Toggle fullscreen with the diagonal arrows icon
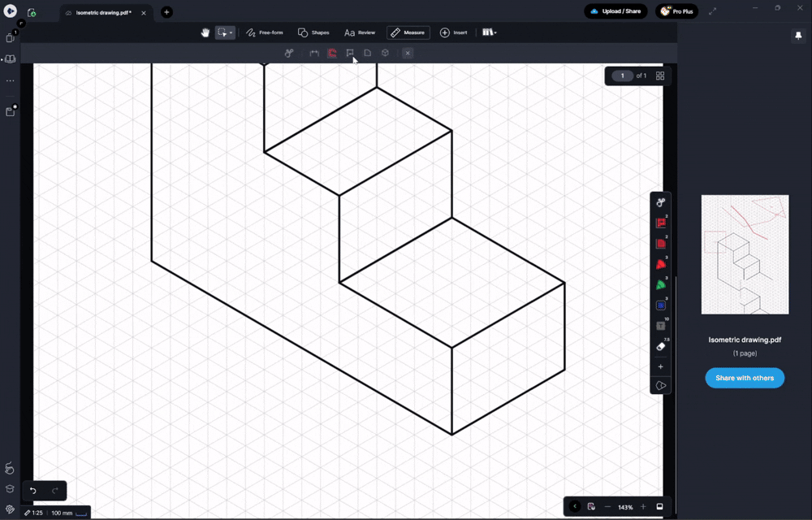The width and height of the screenshot is (812, 520). pyautogui.click(x=713, y=11)
